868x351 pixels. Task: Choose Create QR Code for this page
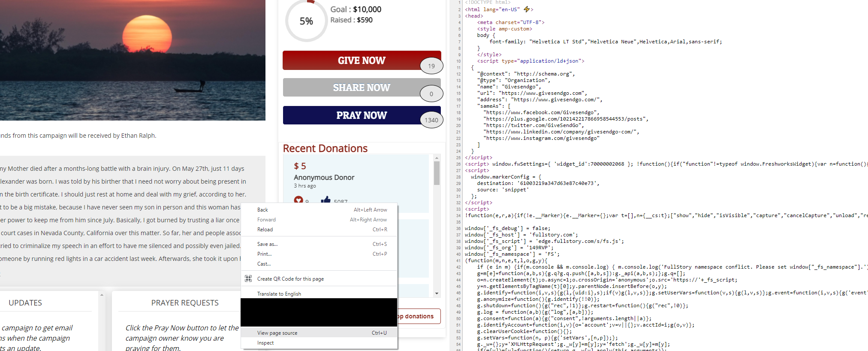click(x=319, y=279)
